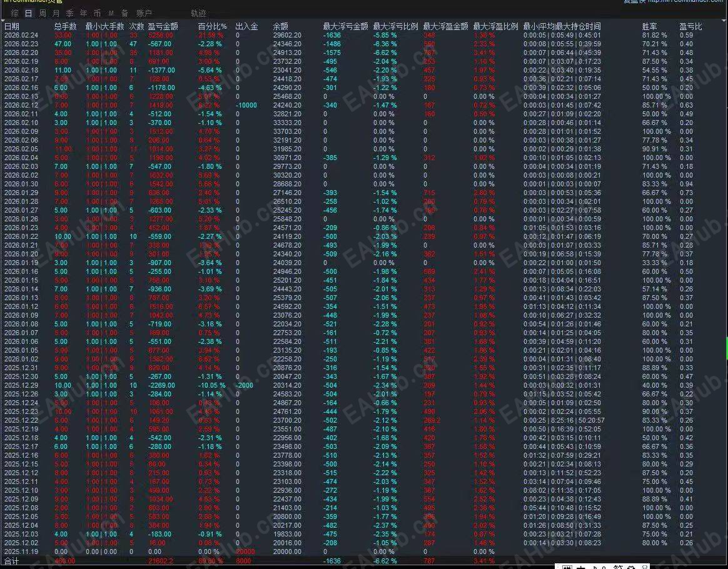Click the -2269.00 profit-loss cell

pyautogui.click(x=161, y=385)
